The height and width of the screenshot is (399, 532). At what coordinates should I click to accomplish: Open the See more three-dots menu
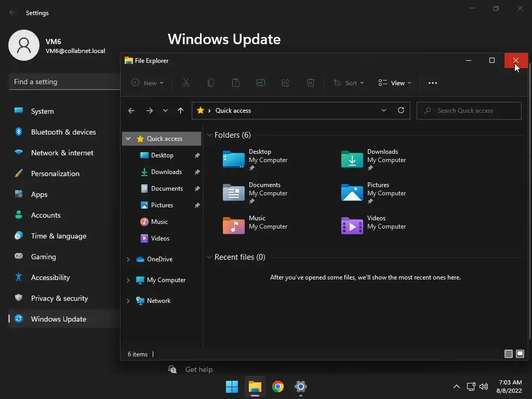coord(433,83)
